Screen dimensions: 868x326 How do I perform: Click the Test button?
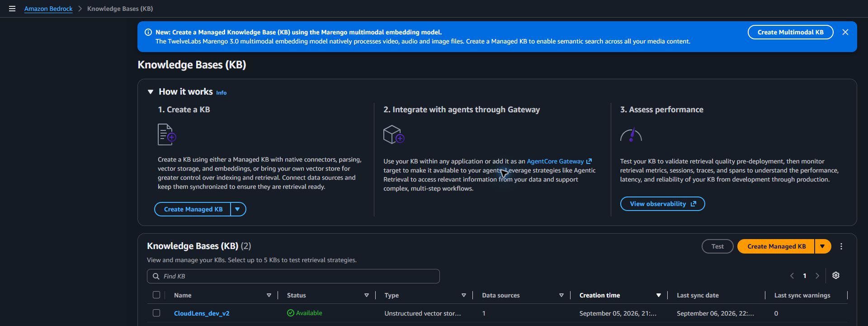pyautogui.click(x=717, y=246)
